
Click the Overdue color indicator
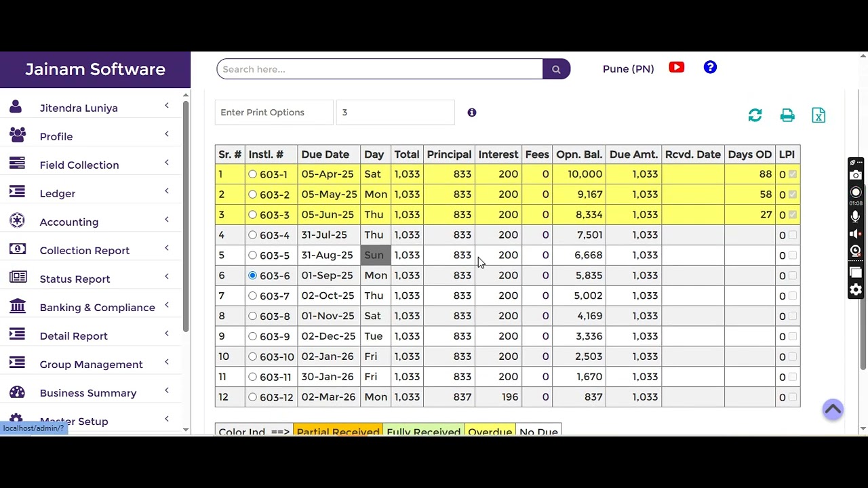[x=490, y=430]
